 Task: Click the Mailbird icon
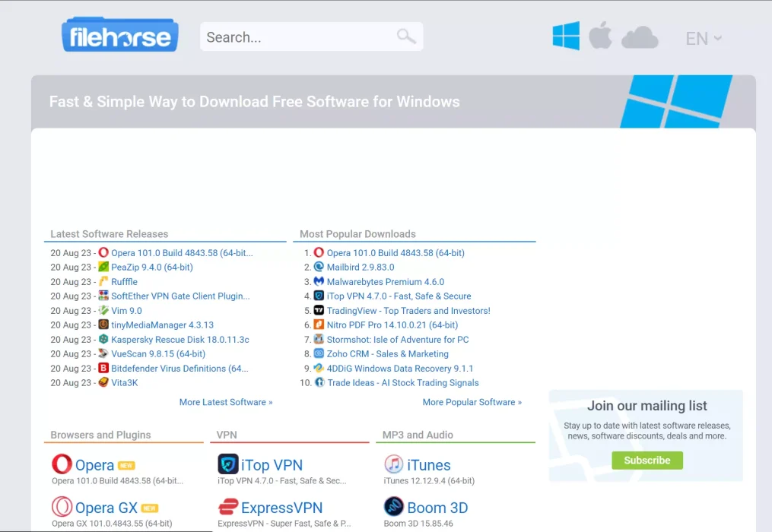point(319,267)
